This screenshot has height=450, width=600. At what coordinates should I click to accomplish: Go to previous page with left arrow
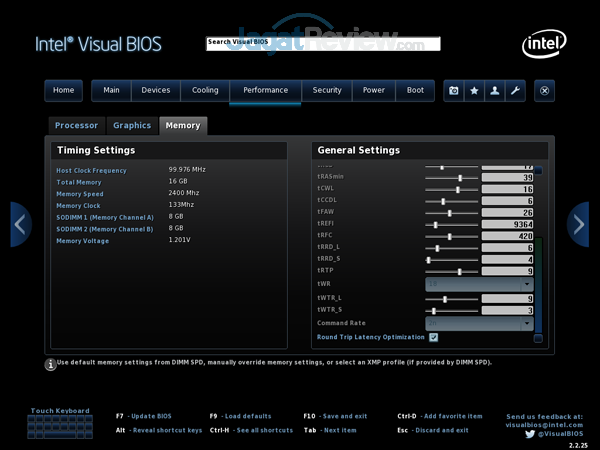click(x=20, y=224)
